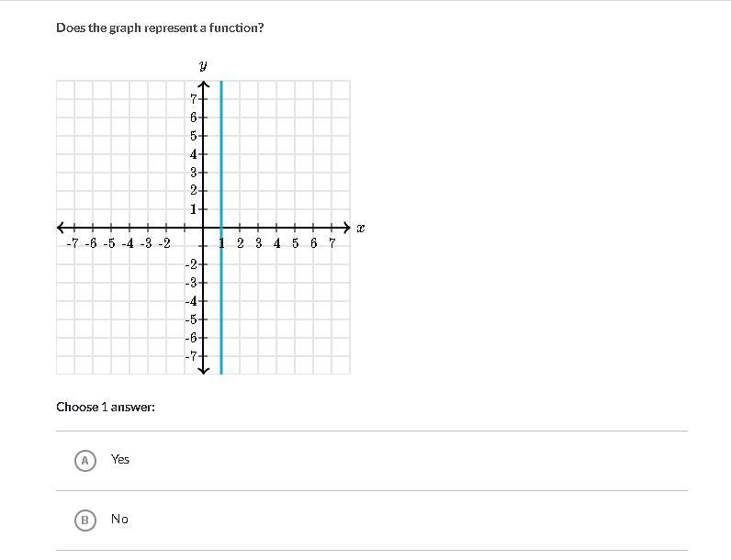Click the left arrowhead of the x-axis

coord(62,227)
